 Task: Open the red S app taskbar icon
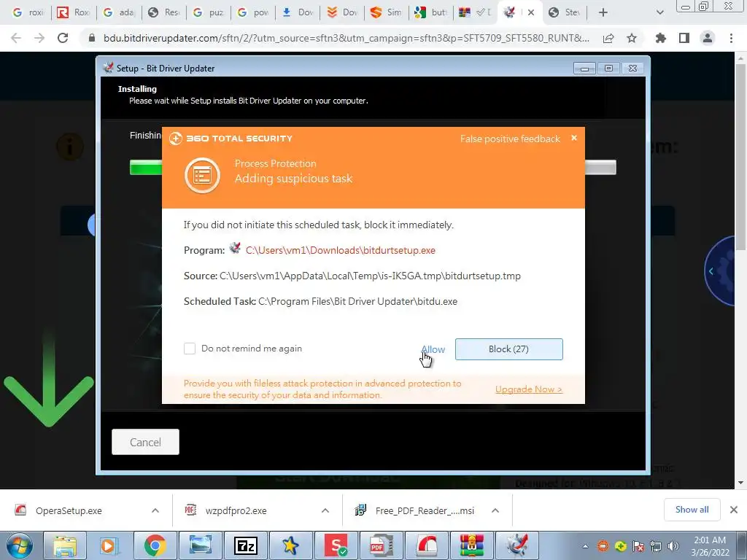click(336, 545)
